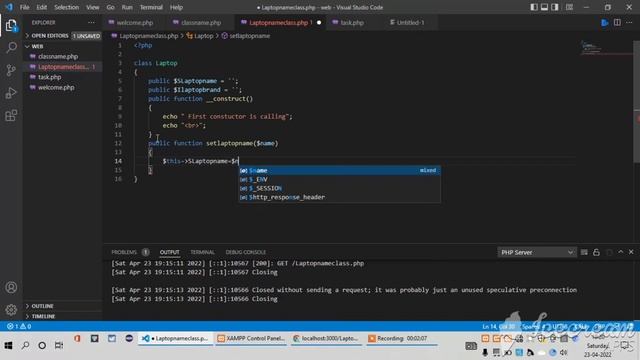Open the File menu
The height and width of the screenshot is (360, 640).
click(25, 7)
